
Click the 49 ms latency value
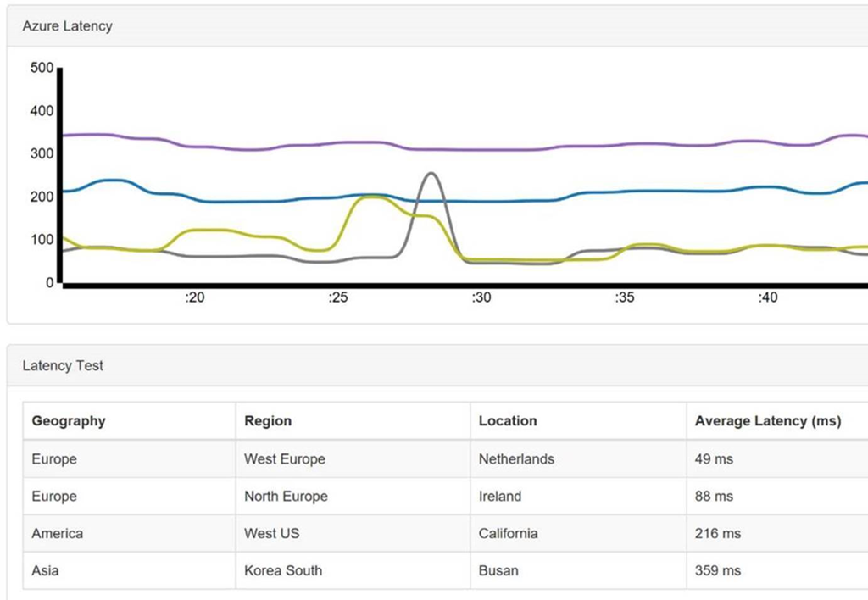pyautogui.click(x=714, y=458)
